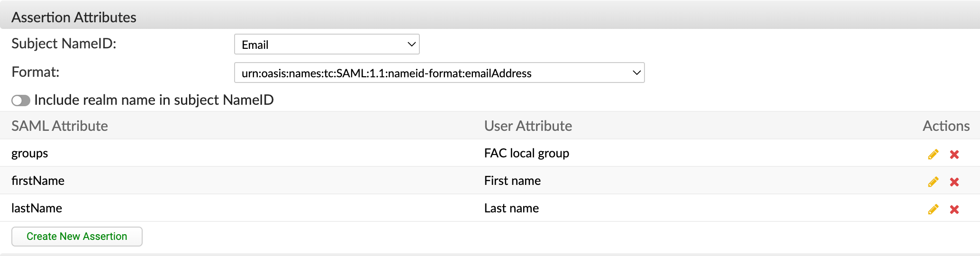Click the Actions column header
Screen dimensions: 980x256
click(945, 126)
